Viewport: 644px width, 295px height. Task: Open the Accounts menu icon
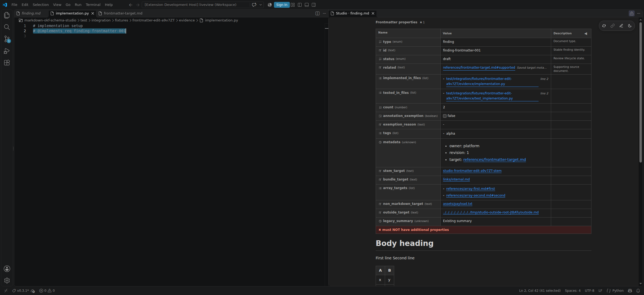[7, 269]
